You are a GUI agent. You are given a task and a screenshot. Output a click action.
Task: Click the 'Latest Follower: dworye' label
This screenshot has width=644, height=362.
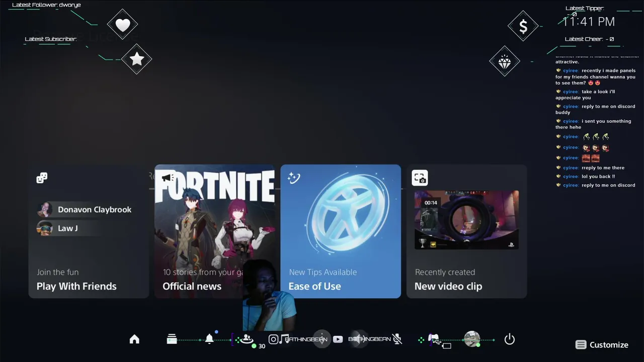tap(46, 5)
